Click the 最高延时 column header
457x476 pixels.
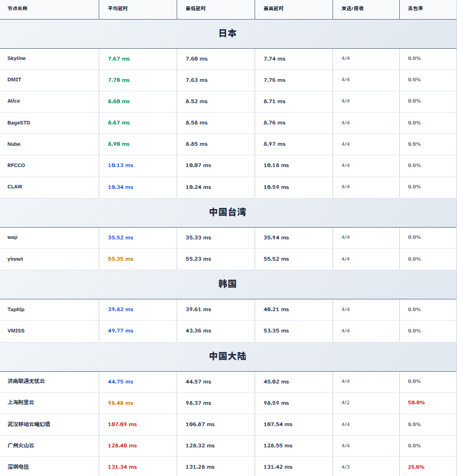coord(273,9)
